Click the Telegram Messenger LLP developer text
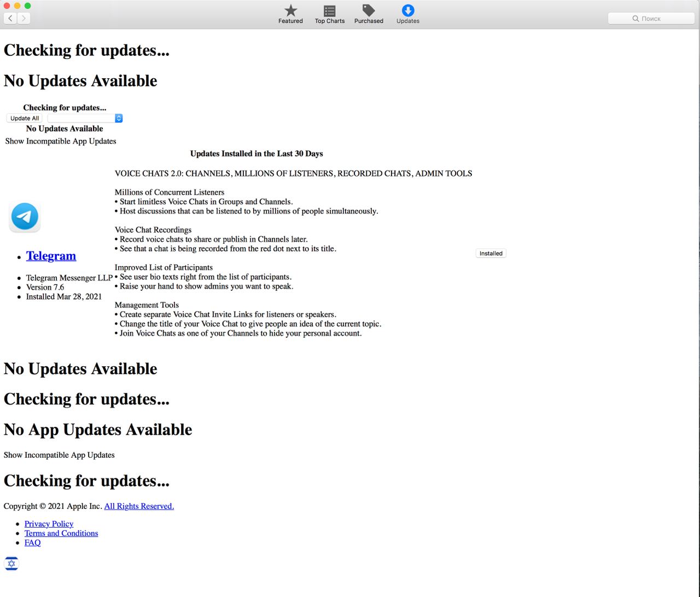Screen dimensions: 700x597 [x=69, y=278]
